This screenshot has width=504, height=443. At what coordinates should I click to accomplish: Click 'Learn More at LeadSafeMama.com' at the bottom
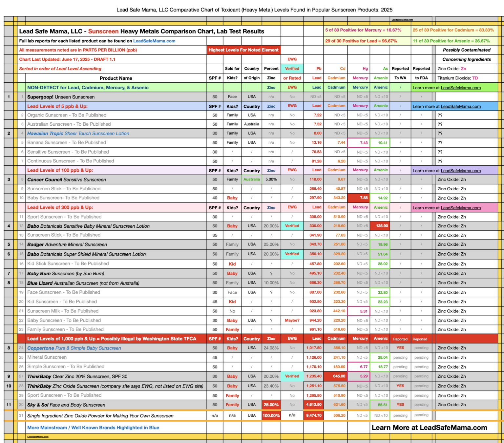[429, 428]
